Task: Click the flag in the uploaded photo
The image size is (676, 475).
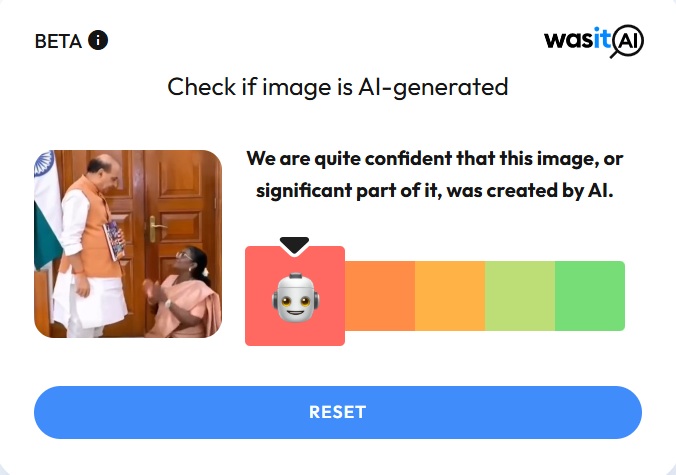Action: point(45,211)
